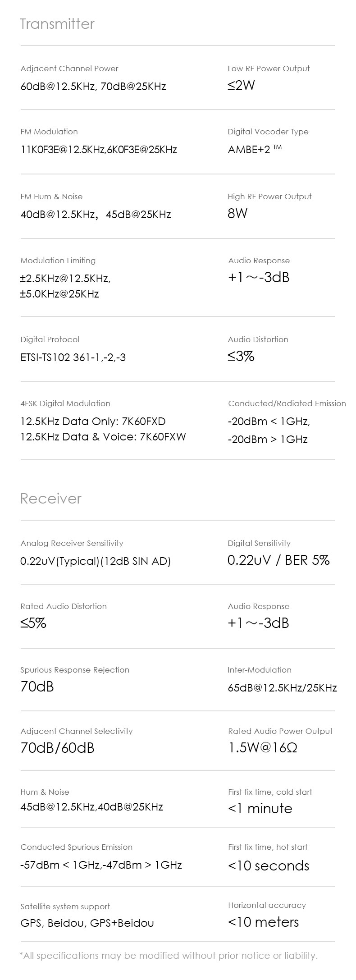
Task: Click the Analog Receiver Sensitivity label
Action: (x=72, y=543)
